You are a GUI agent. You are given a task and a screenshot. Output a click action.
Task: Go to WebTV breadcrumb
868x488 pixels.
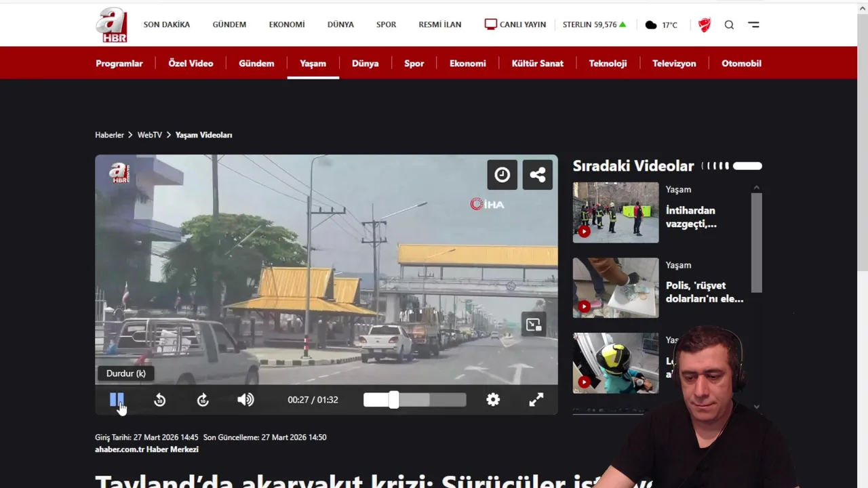[x=150, y=135]
